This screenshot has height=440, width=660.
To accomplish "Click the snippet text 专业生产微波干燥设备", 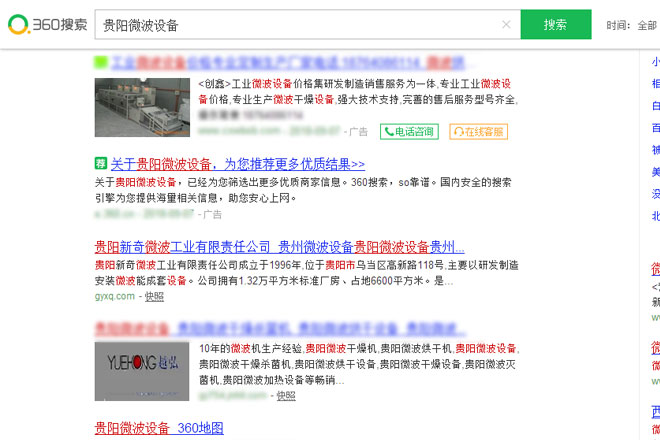I will (x=284, y=99).
